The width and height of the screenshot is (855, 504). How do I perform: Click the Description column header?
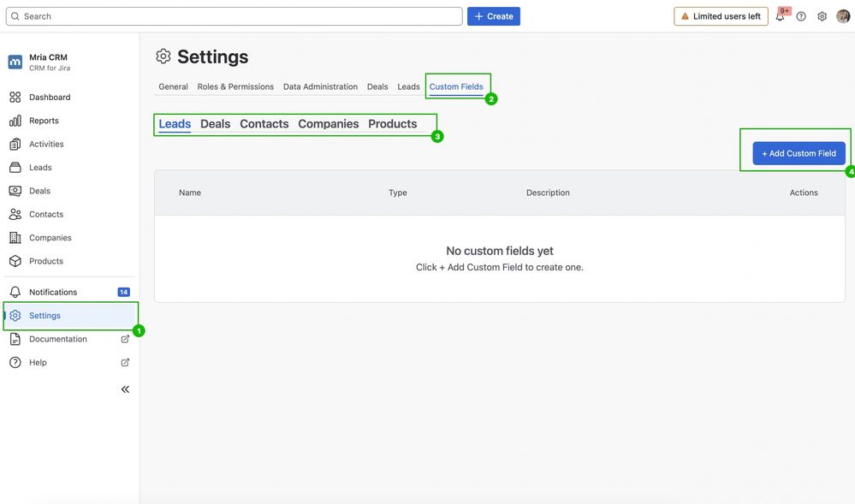tap(548, 193)
